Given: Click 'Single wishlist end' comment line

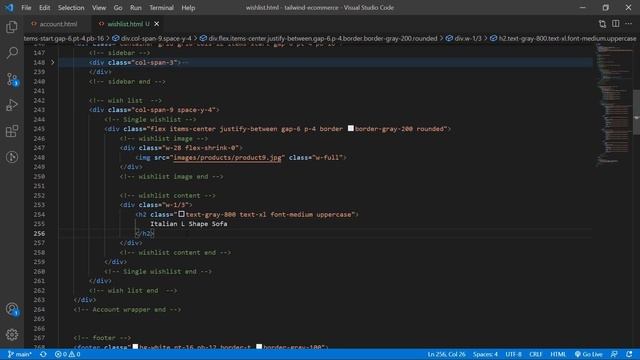Looking at the screenshot, I should tap(158, 271).
